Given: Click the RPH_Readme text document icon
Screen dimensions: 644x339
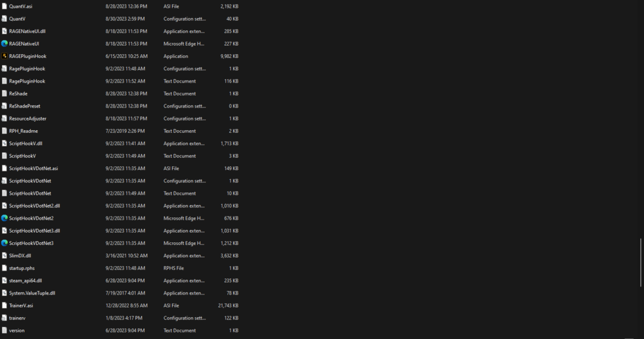Looking at the screenshot, I should coord(5,131).
